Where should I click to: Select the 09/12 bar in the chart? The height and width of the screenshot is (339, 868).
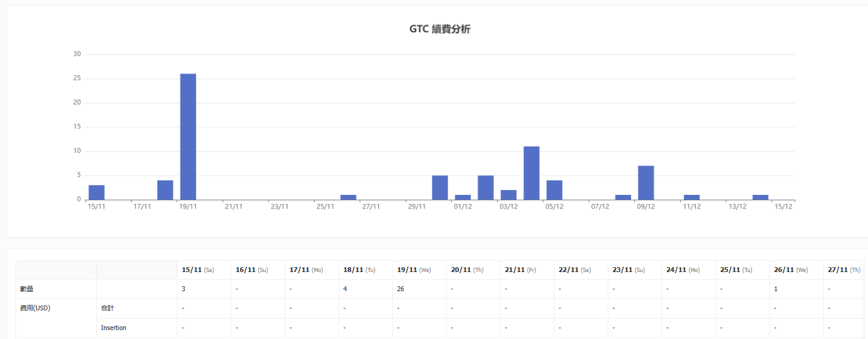[645, 182]
